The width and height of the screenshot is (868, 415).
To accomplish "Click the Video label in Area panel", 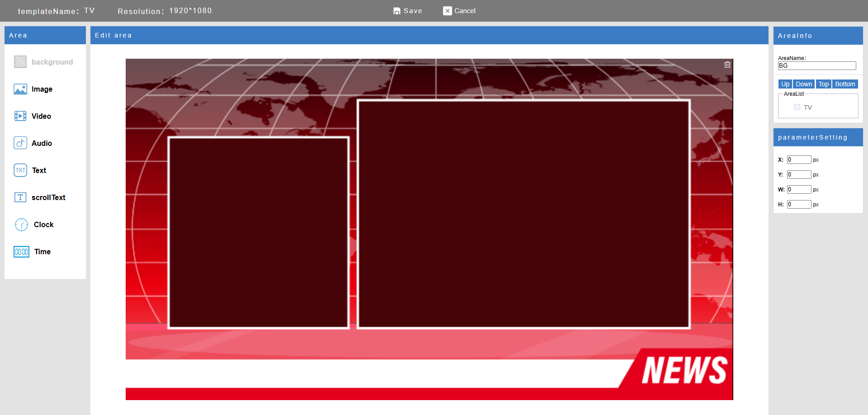I will tap(41, 116).
